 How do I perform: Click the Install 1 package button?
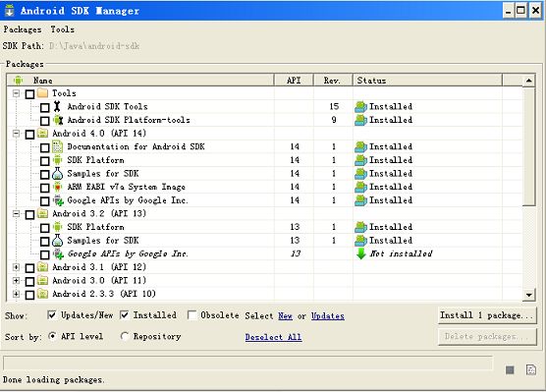tap(487, 315)
